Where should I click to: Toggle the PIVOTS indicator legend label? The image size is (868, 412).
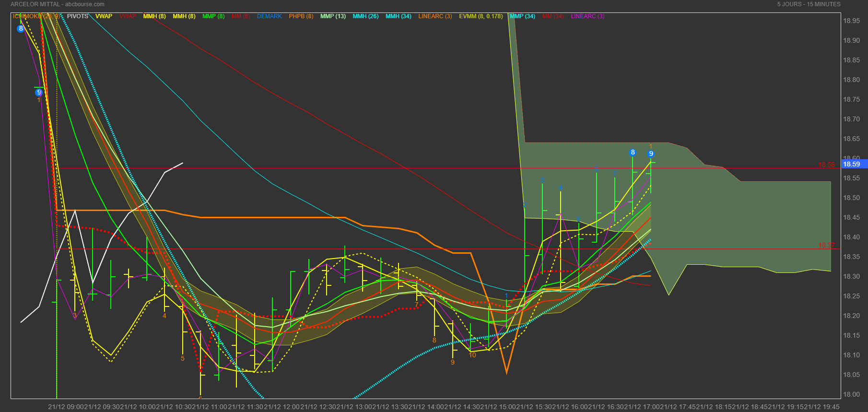click(x=78, y=16)
